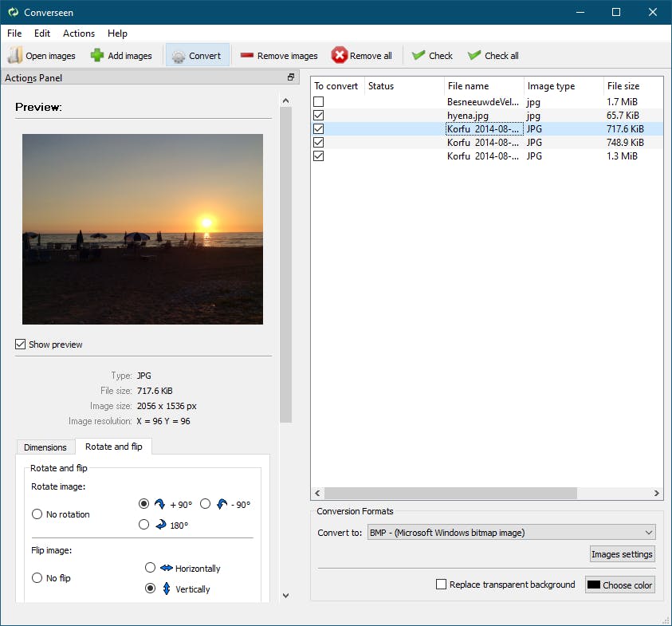The image size is (672, 626).
Task: Click the Images settings button
Action: pyautogui.click(x=622, y=554)
